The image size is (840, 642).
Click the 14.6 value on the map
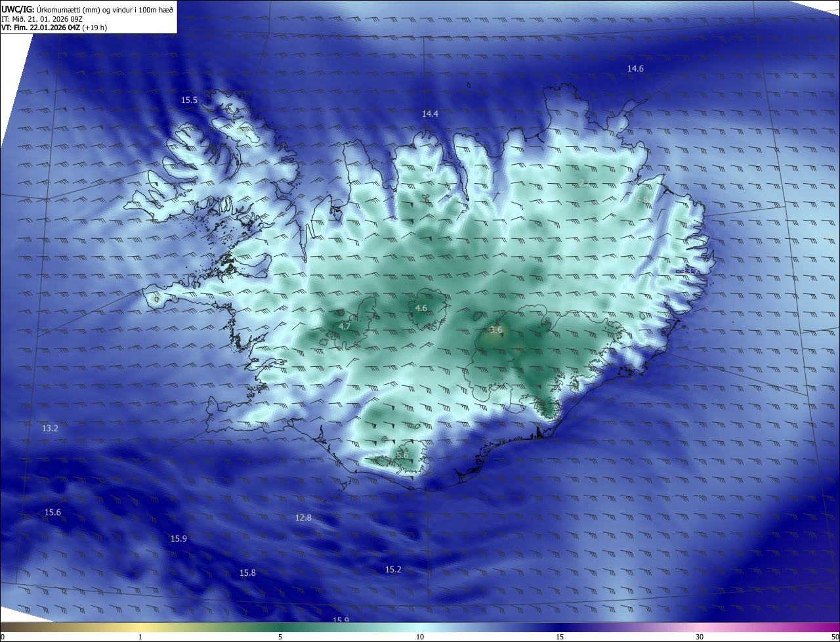pos(635,68)
